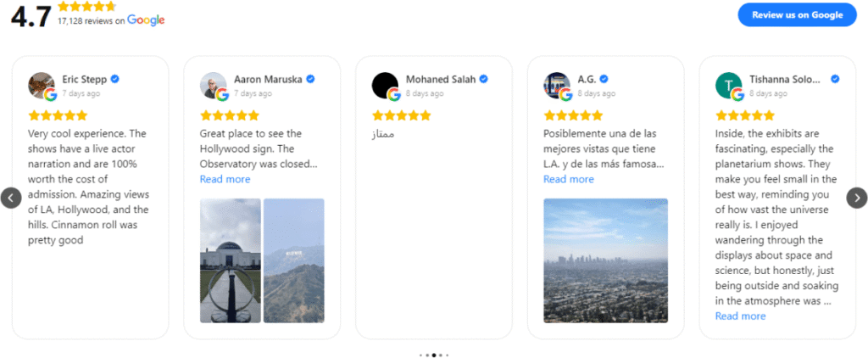This screenshot has height=358, width=868.
Task: Open the Hollywood sign photo thumbnail
Action: pyautogui.click(x=293, y=260)
